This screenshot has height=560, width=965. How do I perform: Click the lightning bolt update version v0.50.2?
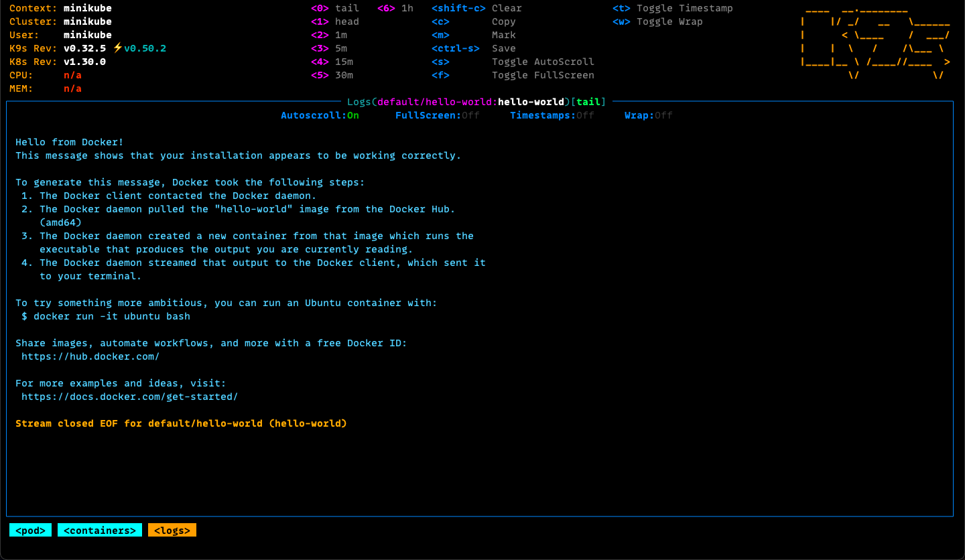click(139, 48)
